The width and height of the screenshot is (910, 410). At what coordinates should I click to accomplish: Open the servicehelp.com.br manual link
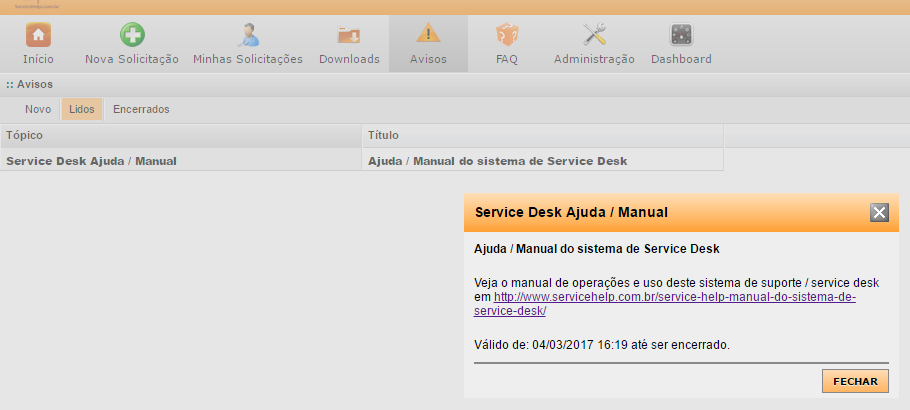tap(675, 298)
